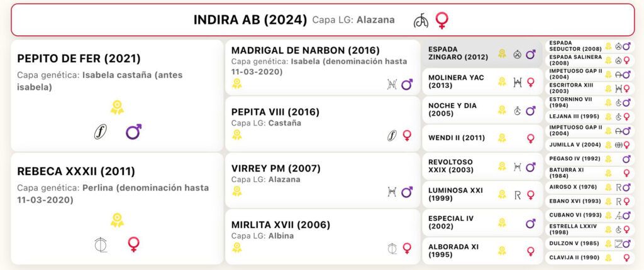This screenshot has height=270, width=644.
Task: Click the R brand icon beside LUMINOSA XXI
Action: pyautogui.click(x=518, y=195)
